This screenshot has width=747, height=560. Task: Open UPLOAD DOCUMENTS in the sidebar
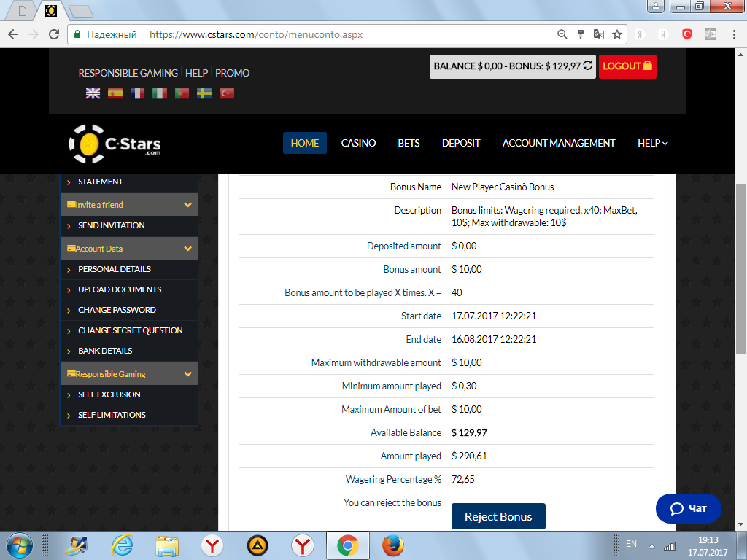pos(120,289)
